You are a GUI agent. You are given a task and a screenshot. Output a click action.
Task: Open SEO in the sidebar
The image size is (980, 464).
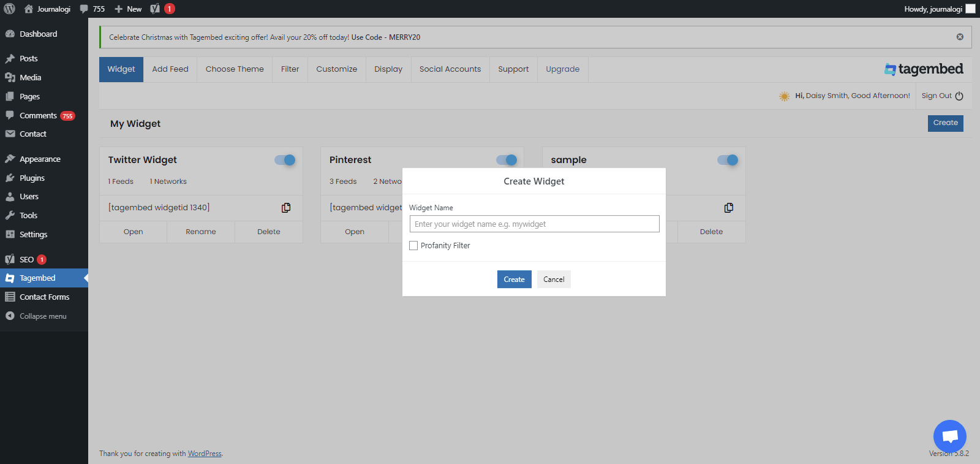(44, 259)
